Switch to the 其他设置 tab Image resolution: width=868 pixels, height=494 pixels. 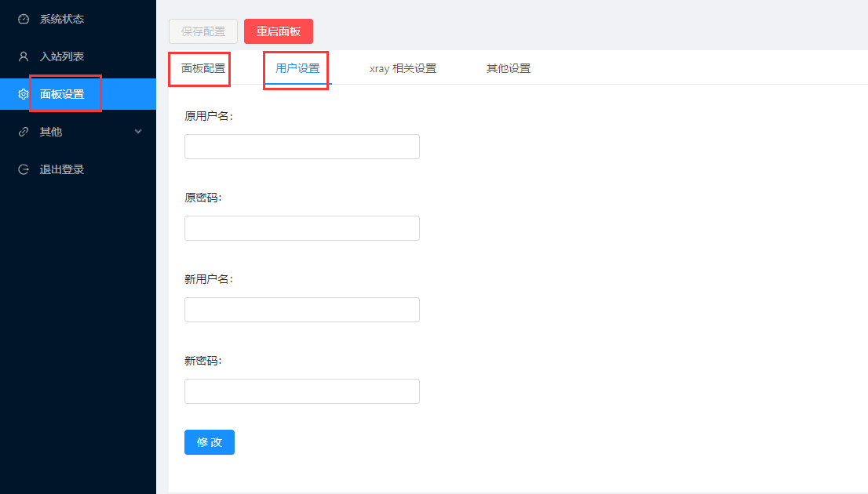tap(508, 68)
